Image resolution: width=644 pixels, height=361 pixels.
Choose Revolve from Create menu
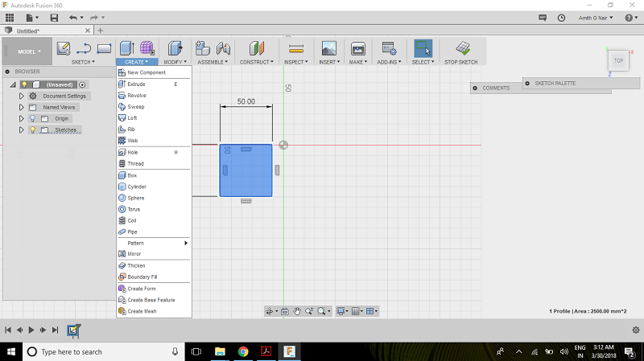[x=154, y=96]
